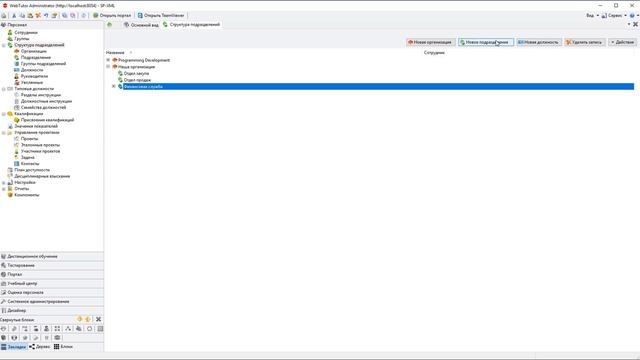Image resolution: width=640 pixels, height=360 pixels.
Task: Open the Системное администрирование section
Action: coord(52,301)
